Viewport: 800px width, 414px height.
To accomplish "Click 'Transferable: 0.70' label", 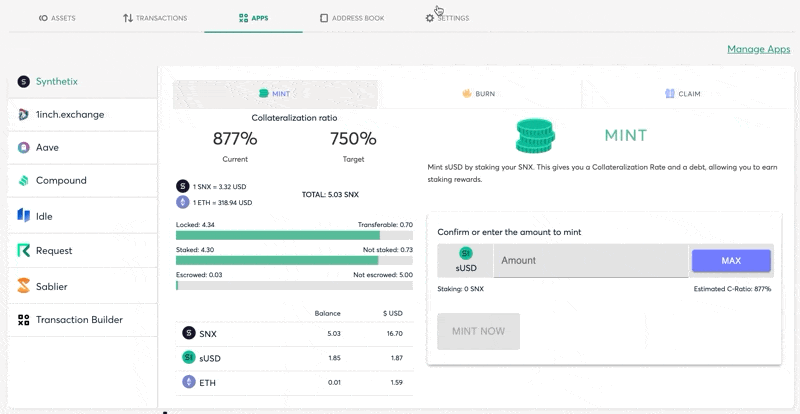I will [x=385, y=225].
